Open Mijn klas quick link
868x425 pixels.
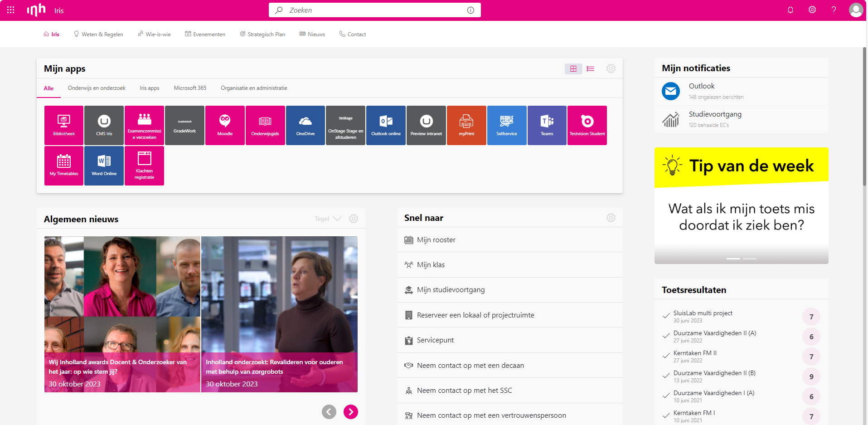coord(510,265)
